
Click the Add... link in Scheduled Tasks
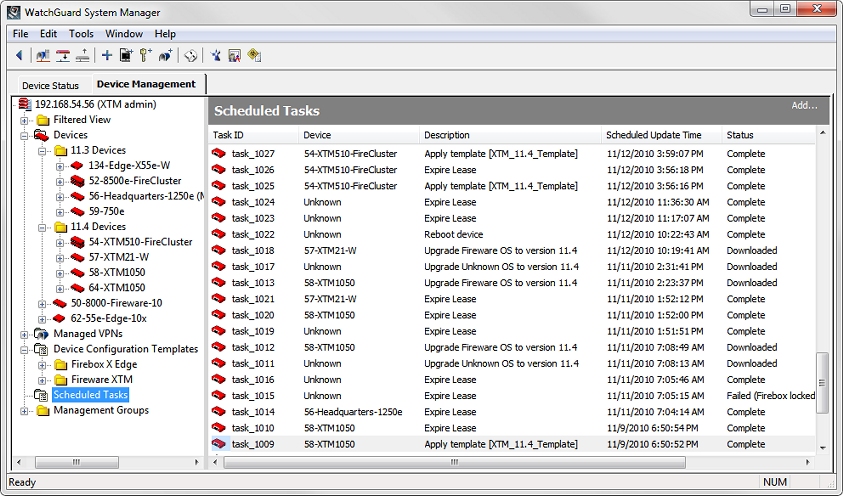(804, 106)
